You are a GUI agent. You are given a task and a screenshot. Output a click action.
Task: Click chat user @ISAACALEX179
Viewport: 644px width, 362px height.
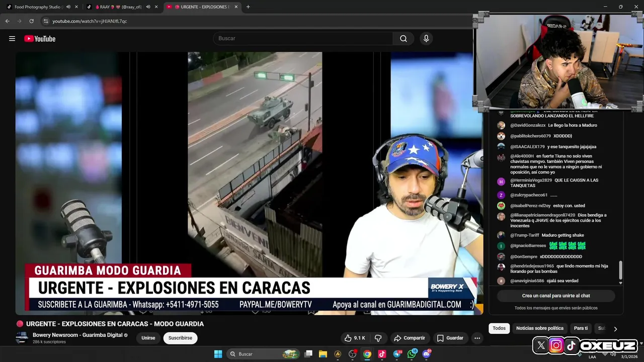[527, 147]
